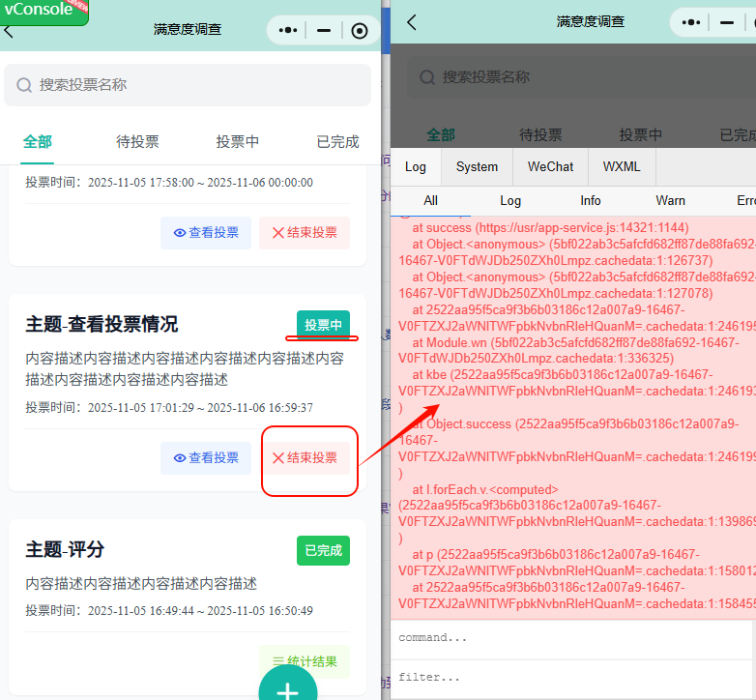
Task: Open the WXML tab in vConsole
Action: pyautogui.click(x=622, y=166)
